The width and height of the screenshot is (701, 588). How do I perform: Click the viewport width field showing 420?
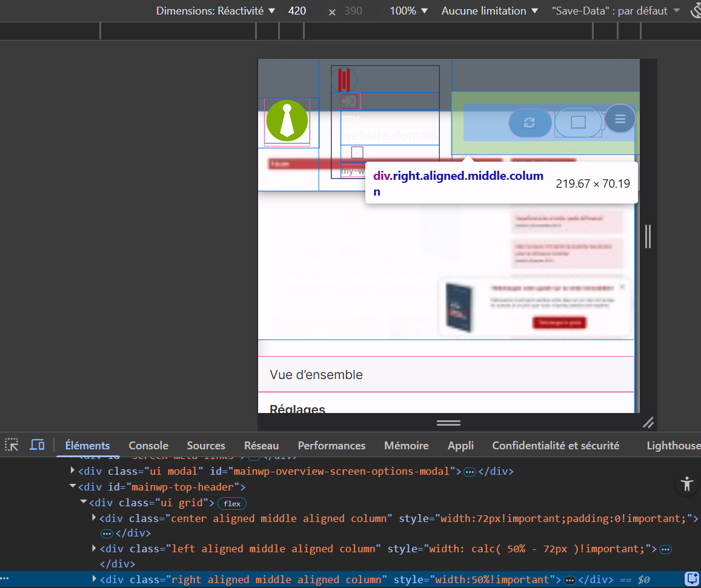[x=297, y=11]
